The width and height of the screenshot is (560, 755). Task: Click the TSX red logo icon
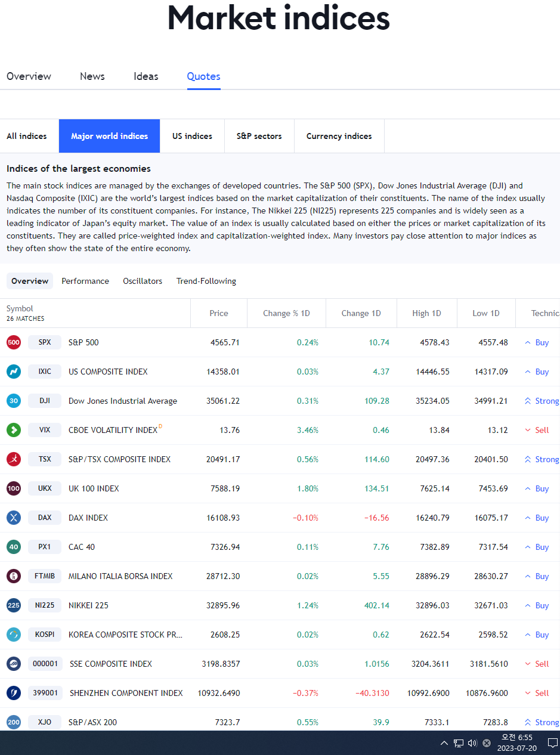tap(14, 459)
